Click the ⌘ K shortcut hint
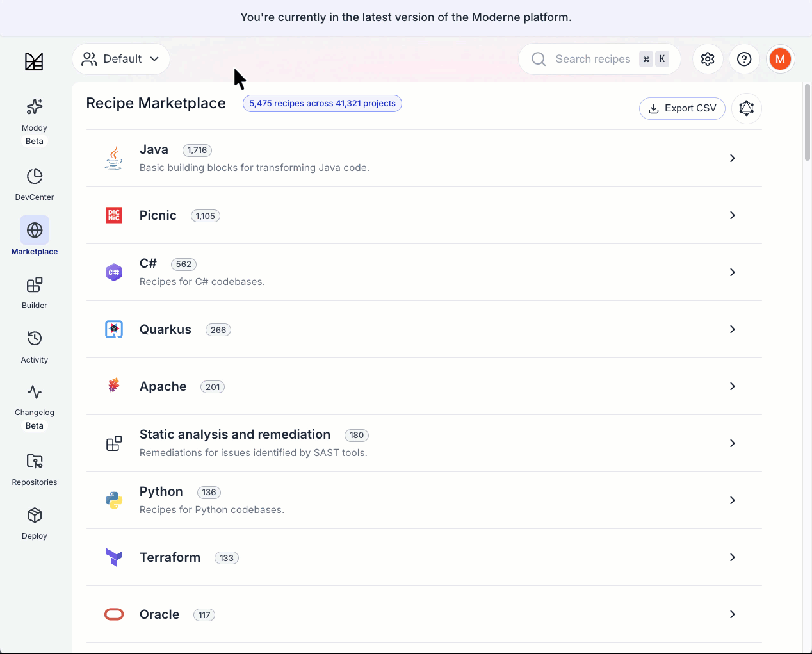 tap(654, 59)
